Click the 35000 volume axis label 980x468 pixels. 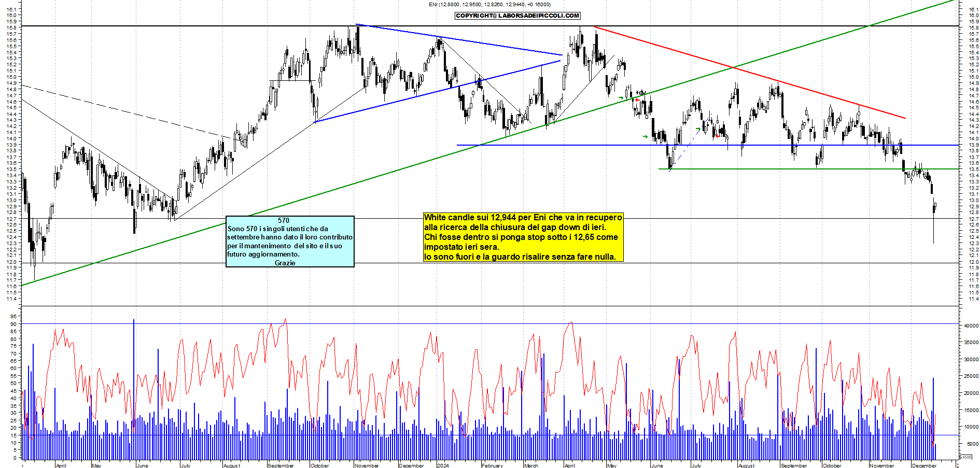(x=971, y=343)
